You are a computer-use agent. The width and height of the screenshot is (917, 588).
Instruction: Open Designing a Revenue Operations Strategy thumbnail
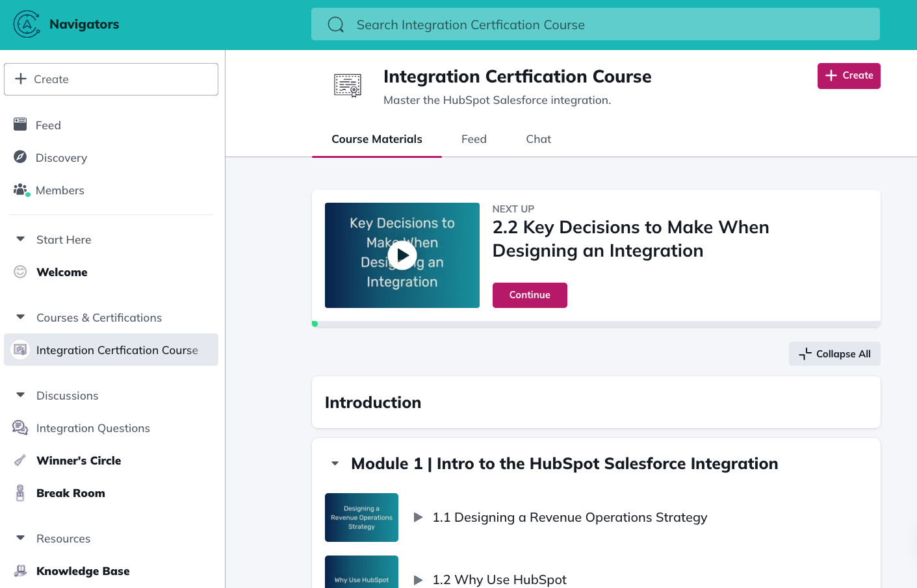click(361, 517)
